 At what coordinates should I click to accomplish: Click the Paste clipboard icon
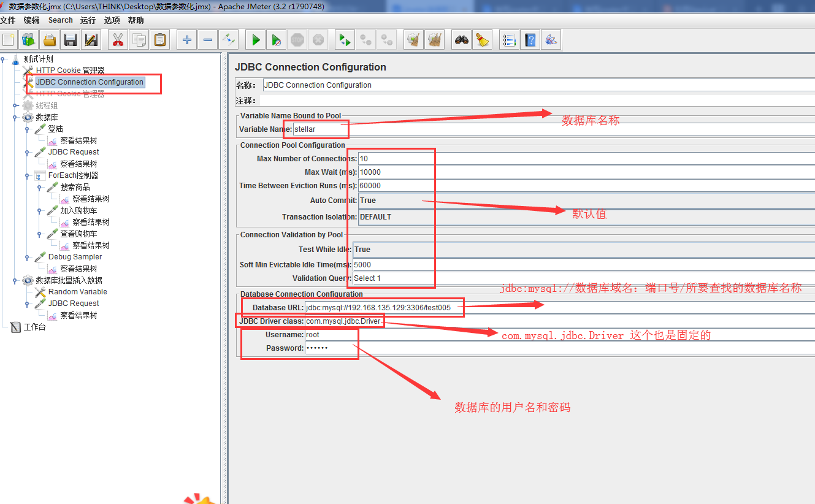click(x=160, y=40)
